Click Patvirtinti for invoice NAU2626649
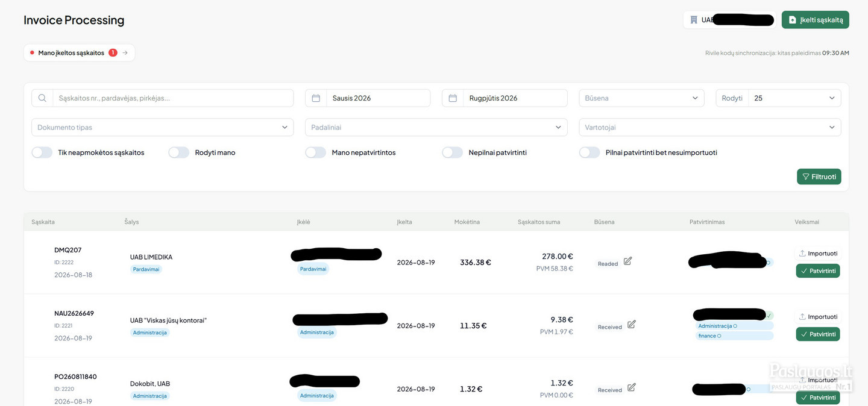 tap(818, 334)
